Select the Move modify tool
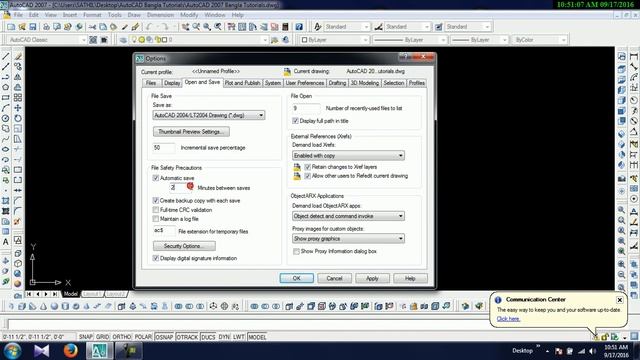 point(18,108)
